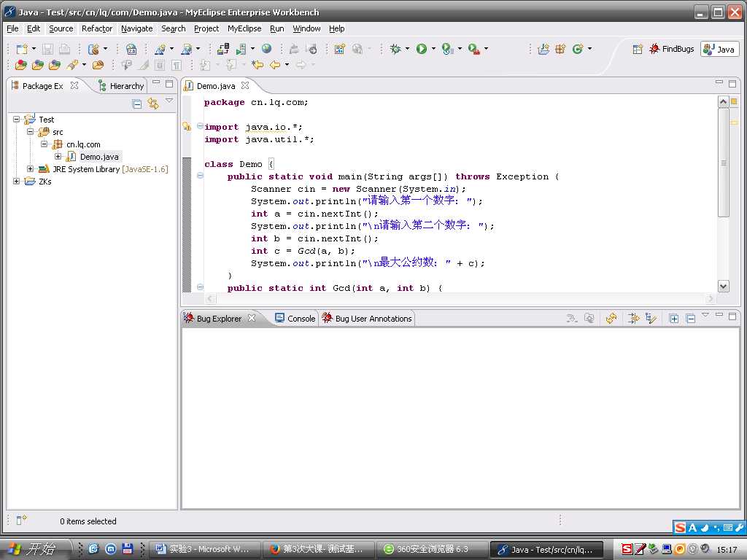Switch to the Java perspective
The width and height of the screenshot is (747, 560).
(x=719, y=49)
